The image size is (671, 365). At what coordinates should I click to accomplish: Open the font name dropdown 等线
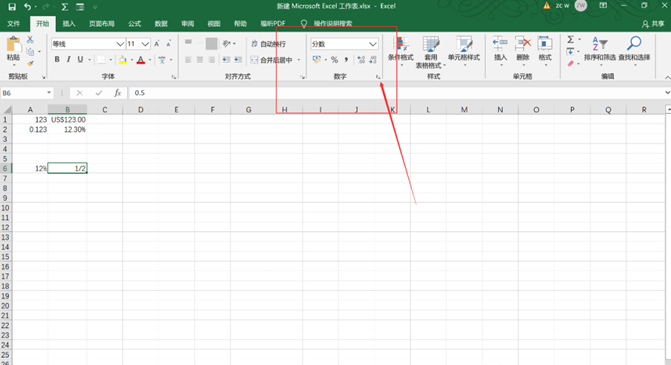tap(120, 44)
